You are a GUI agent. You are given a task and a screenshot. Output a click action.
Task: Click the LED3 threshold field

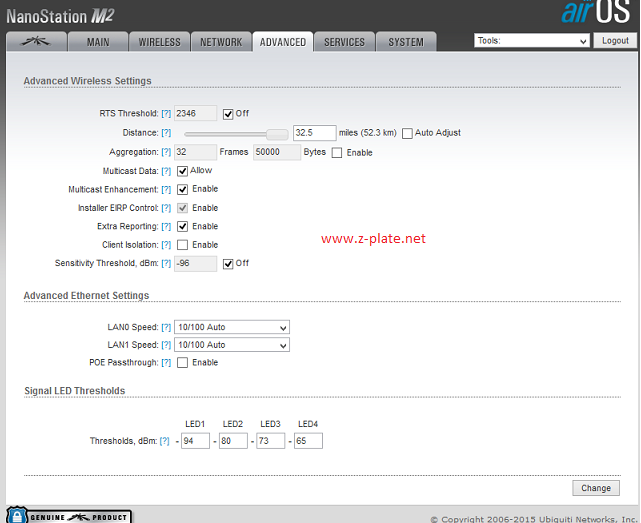[271, 441]
